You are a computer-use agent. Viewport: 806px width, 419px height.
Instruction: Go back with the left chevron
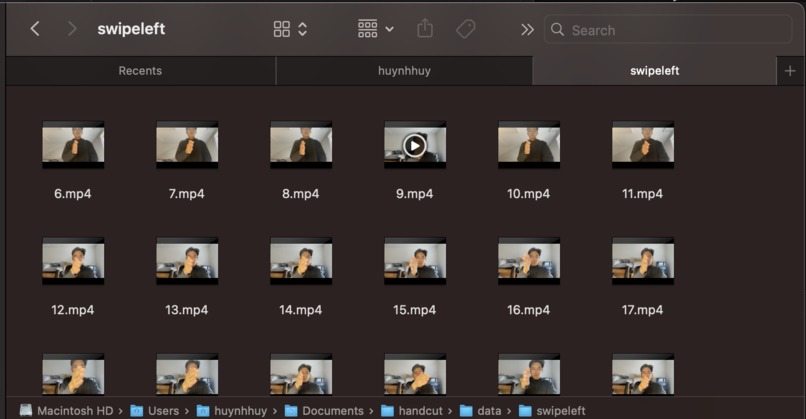coord(35,29)
